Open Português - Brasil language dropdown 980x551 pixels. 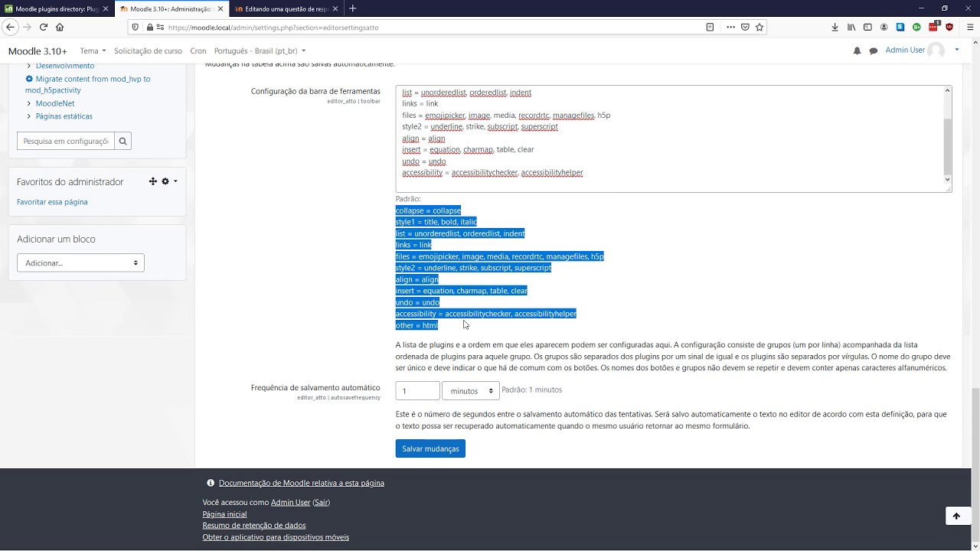260,51
